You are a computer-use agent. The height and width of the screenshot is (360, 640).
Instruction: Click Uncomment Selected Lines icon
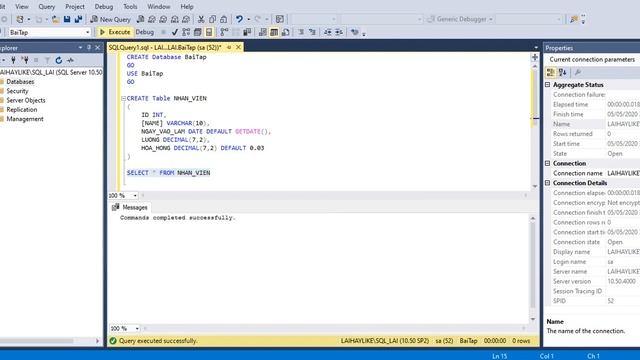[312, 32]
